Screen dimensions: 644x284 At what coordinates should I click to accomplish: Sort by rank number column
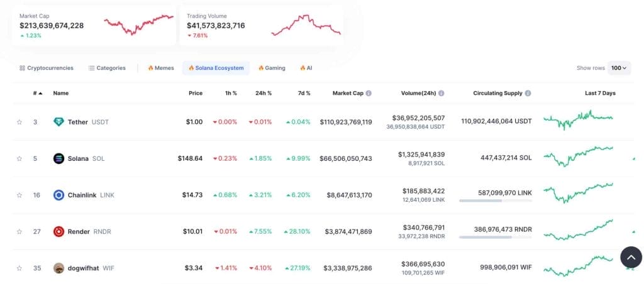[37, 93]
